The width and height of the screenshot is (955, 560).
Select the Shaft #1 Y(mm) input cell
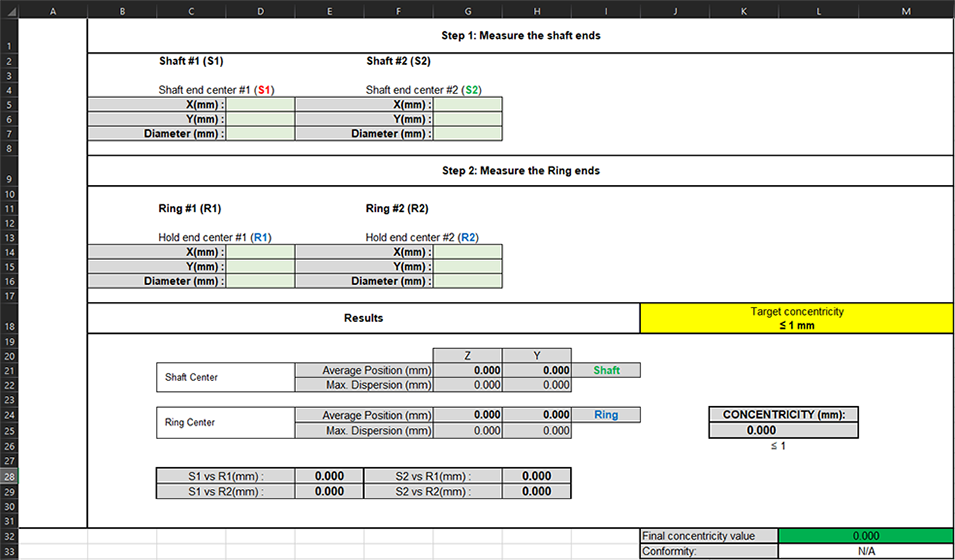260,119
